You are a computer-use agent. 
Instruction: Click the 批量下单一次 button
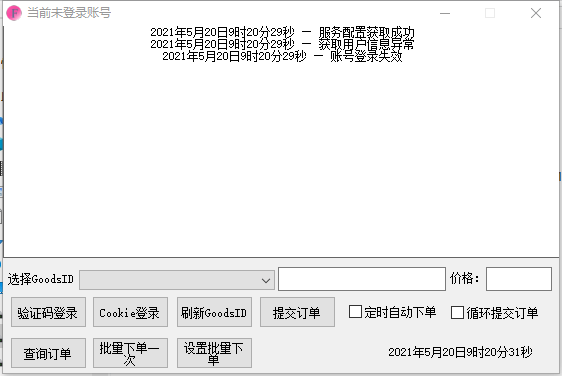coord(130,353)
